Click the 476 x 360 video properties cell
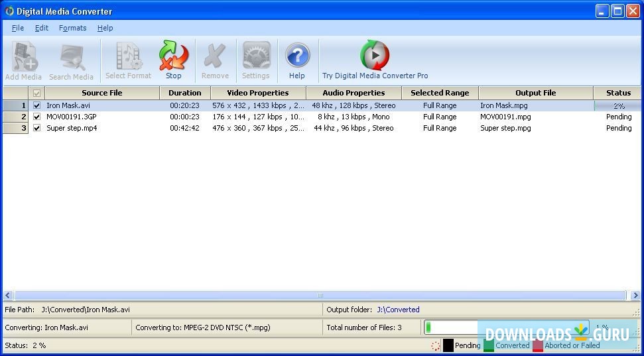 pos(259,128)
